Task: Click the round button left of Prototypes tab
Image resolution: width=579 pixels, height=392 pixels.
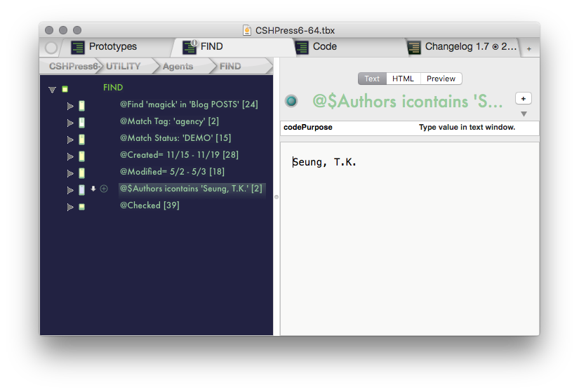Action: [51, 48]
